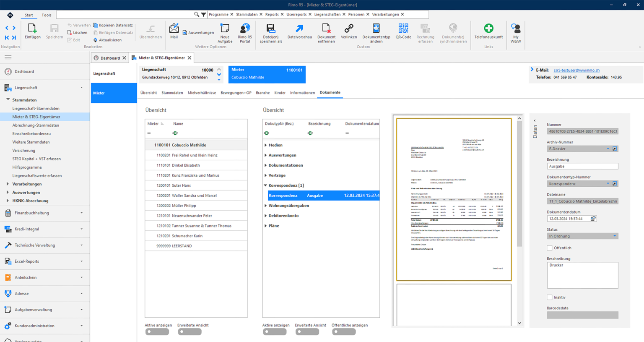The image size is (644, 342).
Task: Open the Status dropdown
Action: (x=615, y=236)
